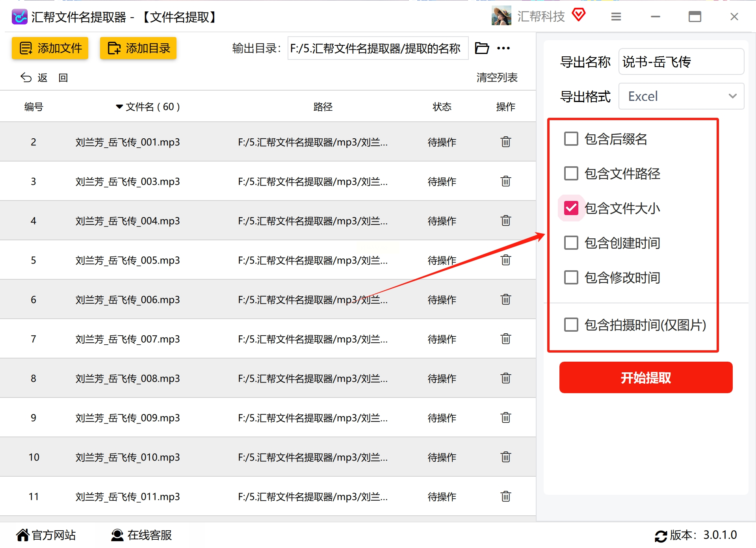
Task: Click the 编号 column header
Action: point(33,107)
